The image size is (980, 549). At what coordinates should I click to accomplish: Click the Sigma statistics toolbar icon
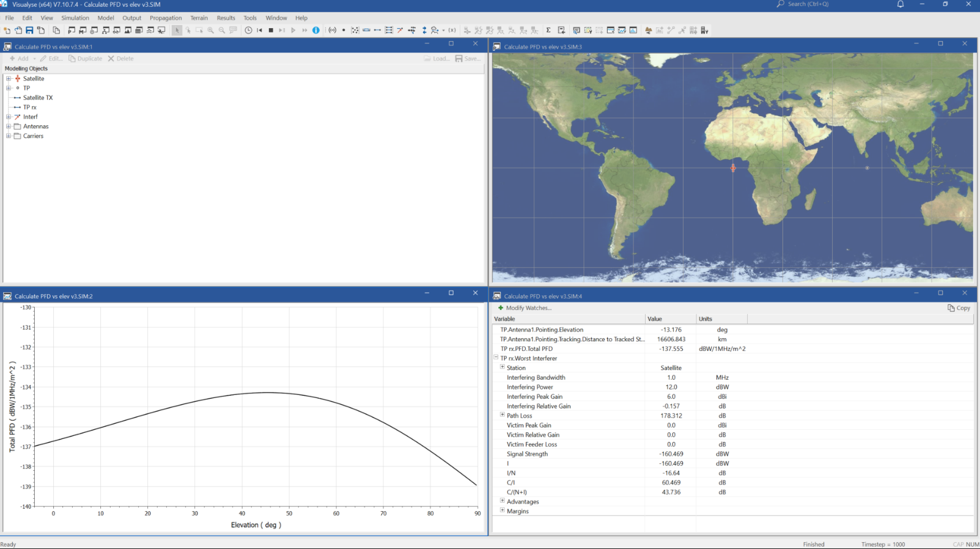pyautogui.click(x=548, y=30)
